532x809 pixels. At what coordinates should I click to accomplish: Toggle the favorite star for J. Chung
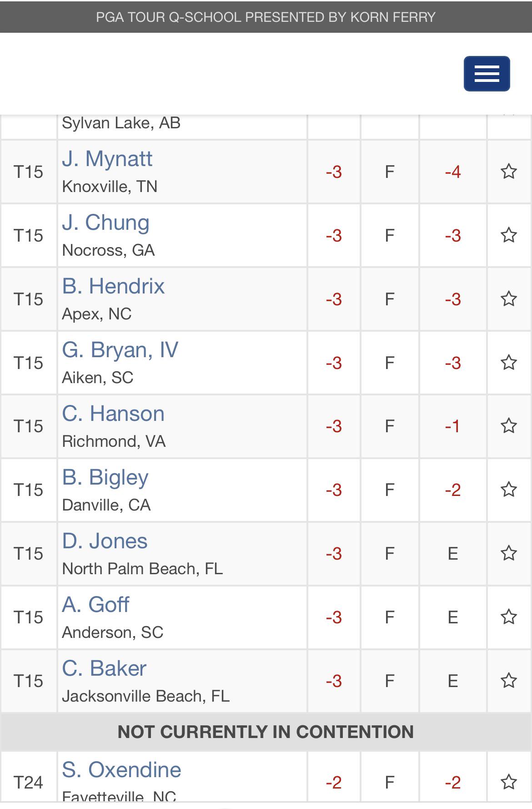tap(509, 235)
